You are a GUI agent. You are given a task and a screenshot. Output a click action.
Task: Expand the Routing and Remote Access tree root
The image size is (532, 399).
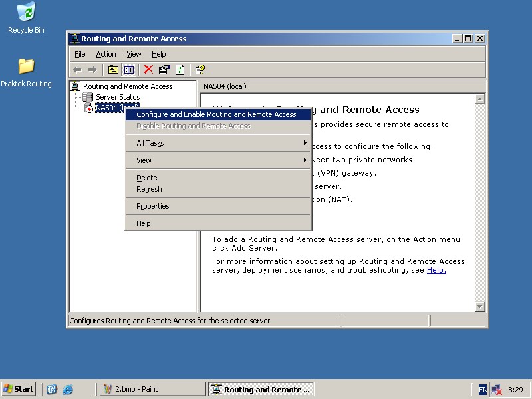pyautogui.click(x=74, y=86)
